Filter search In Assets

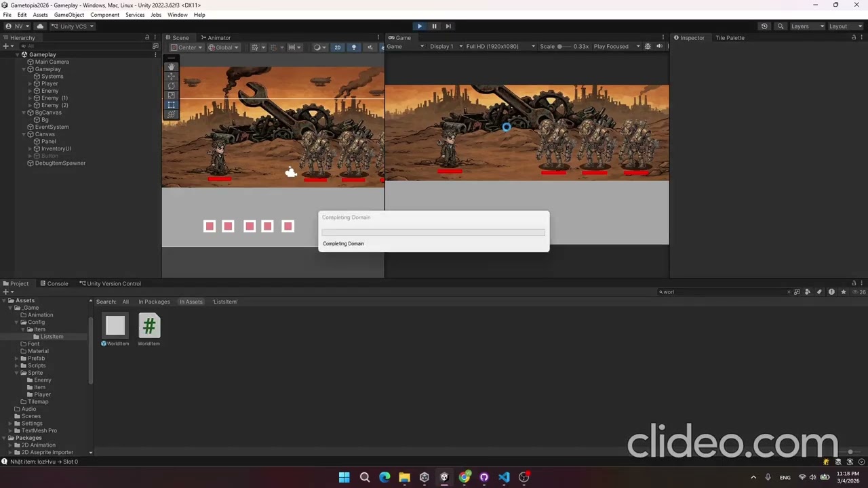(x=191, y=302)
